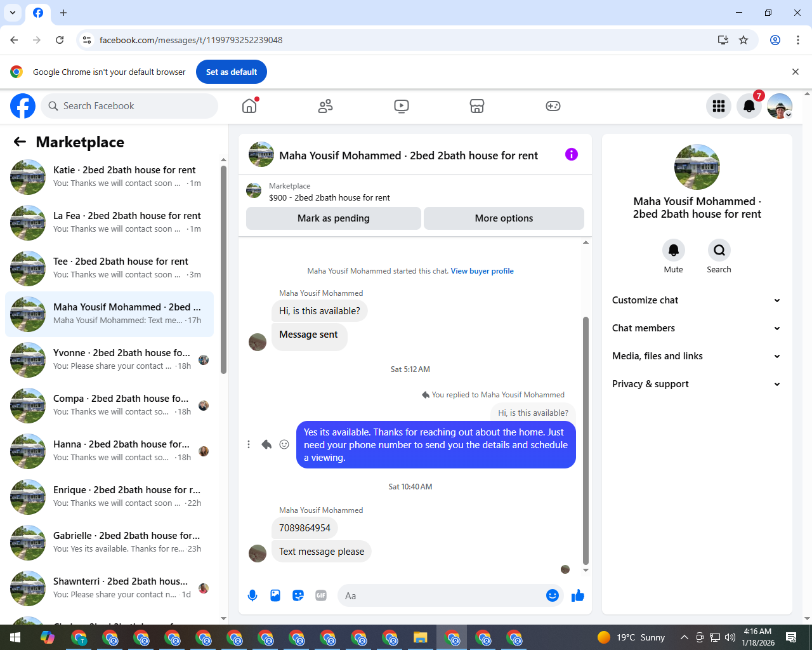
Task: Dismiss the default browser banner
Action: tap(796, 72)
